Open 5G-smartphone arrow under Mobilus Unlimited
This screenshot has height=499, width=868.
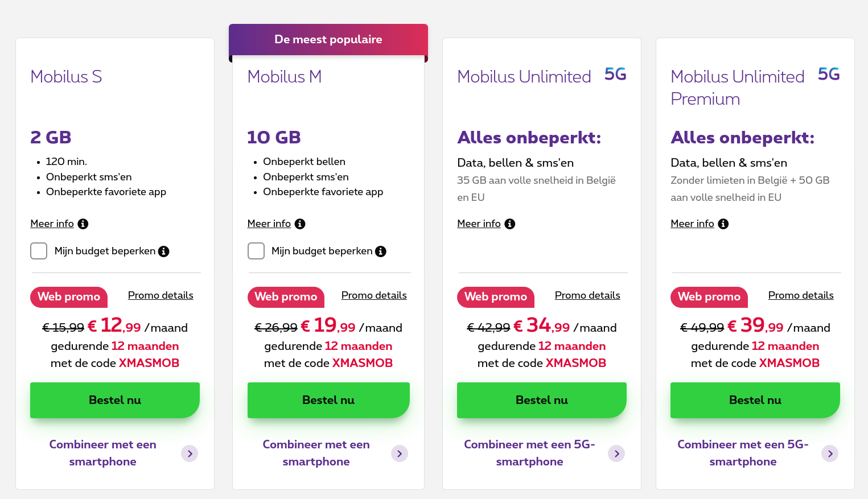click(x=616, y=453)
